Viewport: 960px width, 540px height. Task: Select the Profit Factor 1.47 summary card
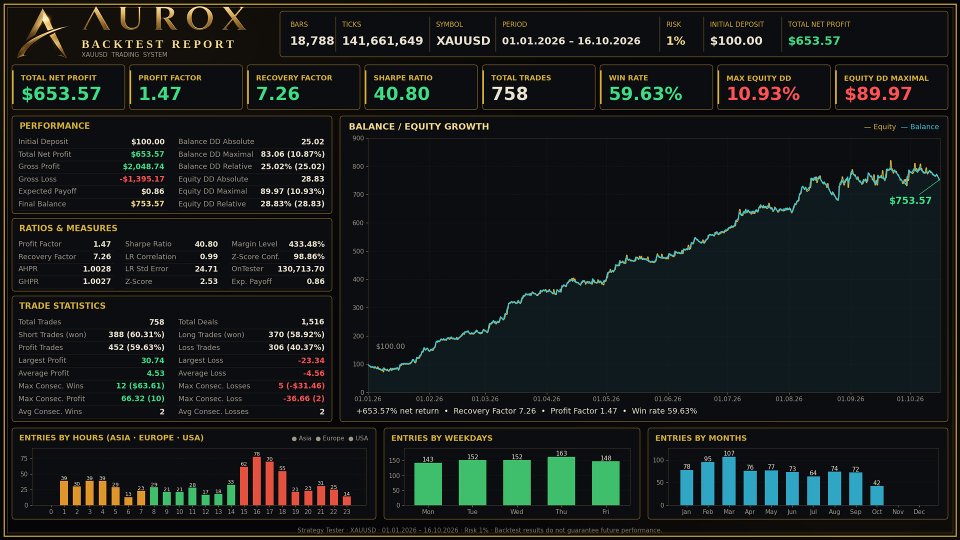[x=186, y=87]
